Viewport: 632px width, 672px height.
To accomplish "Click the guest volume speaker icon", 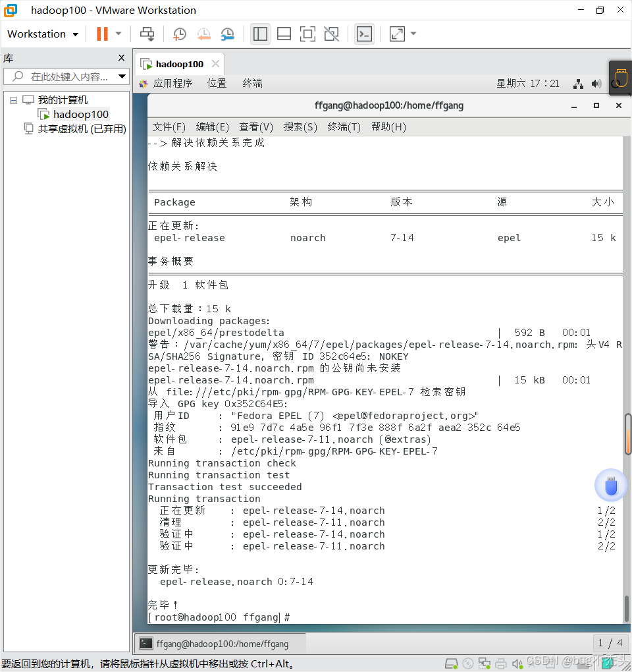I will (596, 84).
